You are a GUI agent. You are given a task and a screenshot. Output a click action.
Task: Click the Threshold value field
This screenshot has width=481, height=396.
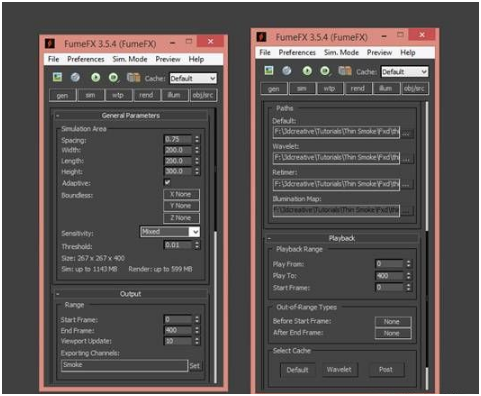point(178,245)
